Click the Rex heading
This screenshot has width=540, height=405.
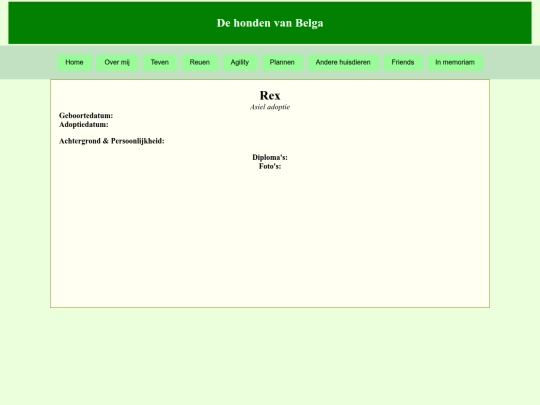[270, 95]
